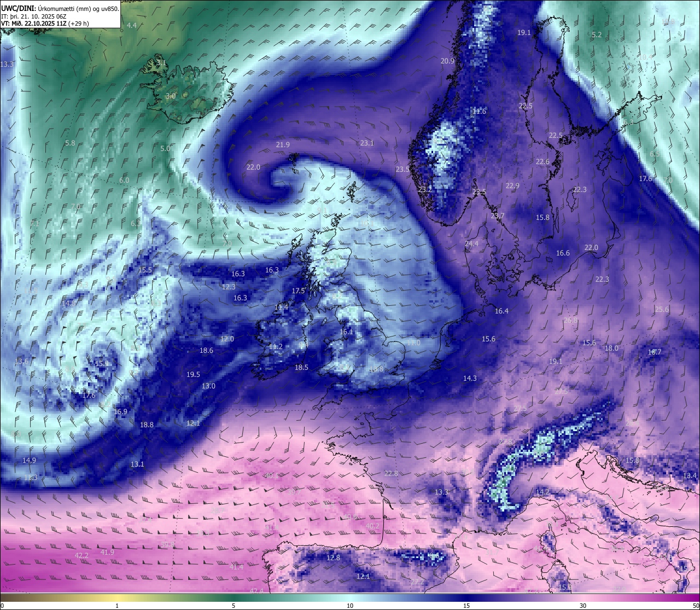Click the 3.0 value over Iceland
Screen dimensions: 700x610
171,96
